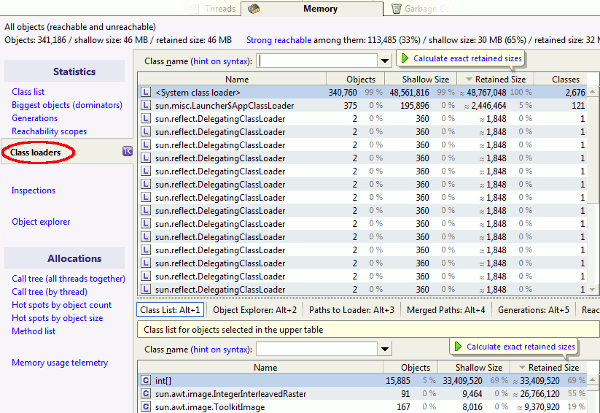Sort upper table by Name column

coord(232,79)
